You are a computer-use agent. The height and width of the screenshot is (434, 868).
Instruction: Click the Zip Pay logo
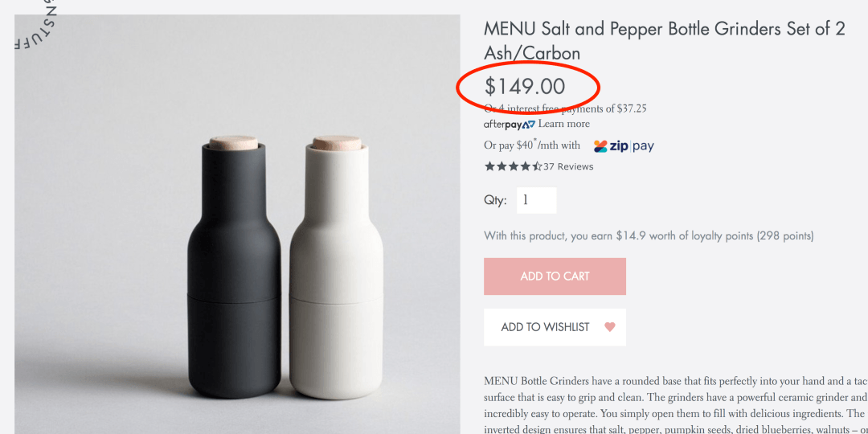click(x=624, y=146)
